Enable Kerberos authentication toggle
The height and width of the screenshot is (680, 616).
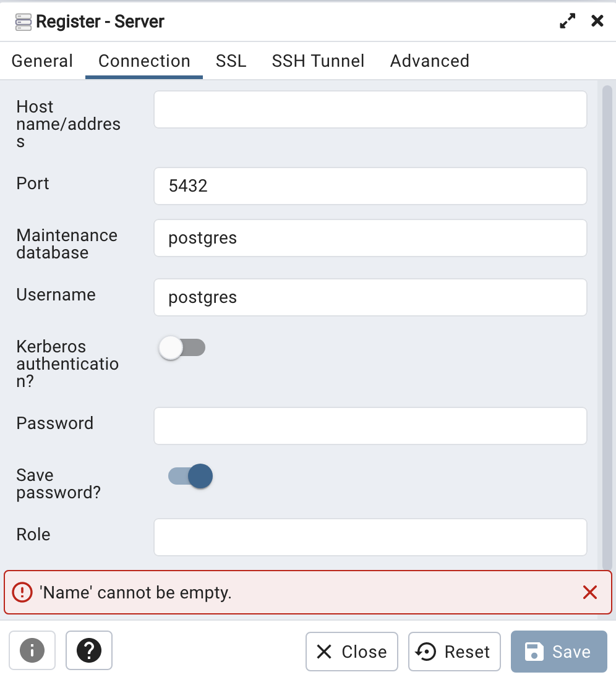click(182, 347)
